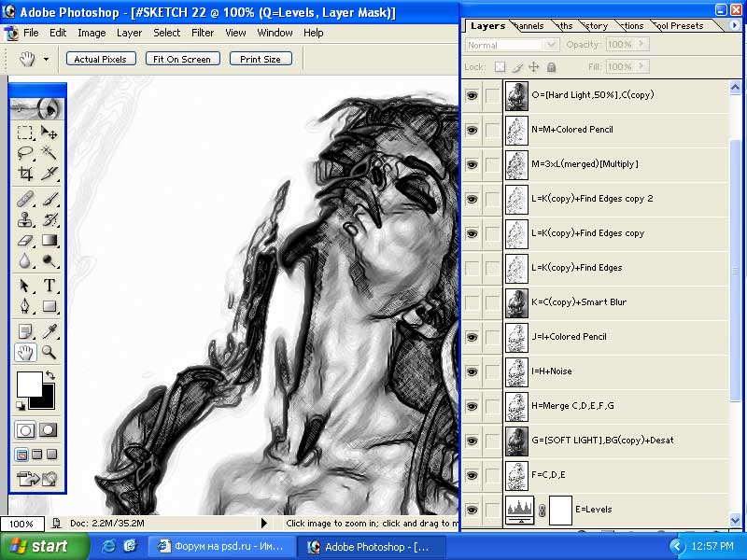Screen dimensions: 747x560
Task: Select the Clone Stamp tool
Action: [x=25, y=219]
